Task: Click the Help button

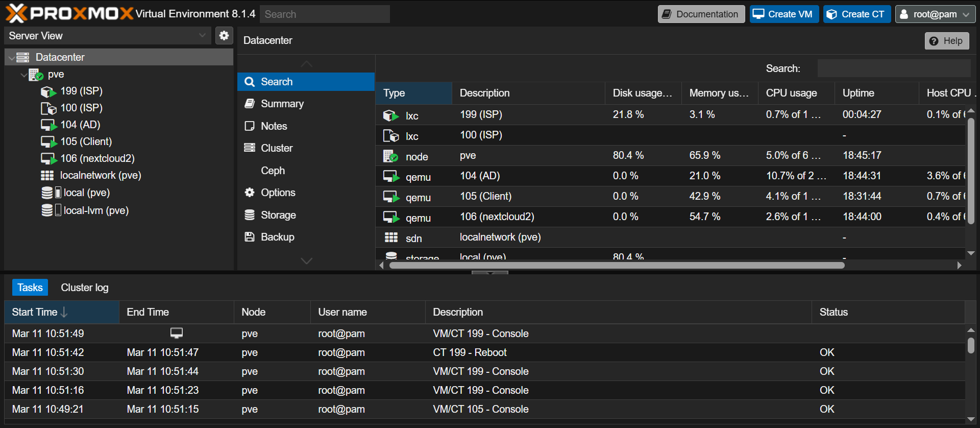Action: [947, 41]
